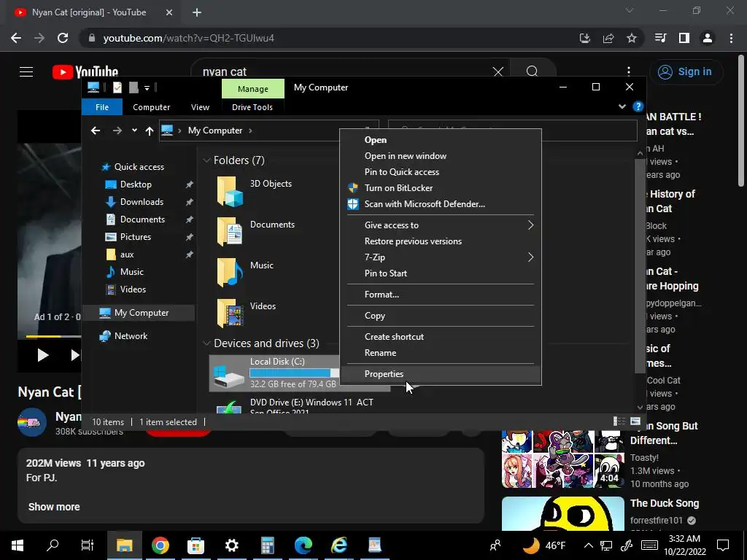The image size is (747, 560).
Task: Click the Chrome install/download page icon
Action: pyautogui.click(x=585, y=38)
